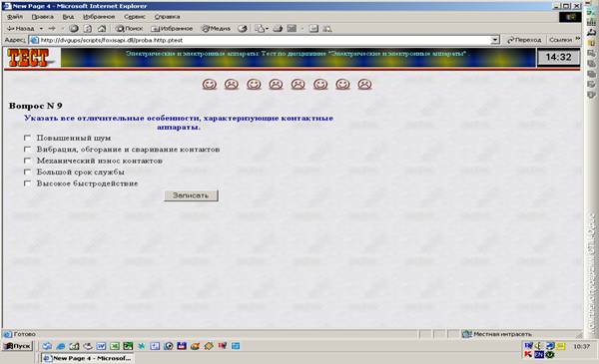Screen dimensions: 599x364
Task: Click the Mail toolbar icon
Action: pyautogui.click(x=260, y=29)
